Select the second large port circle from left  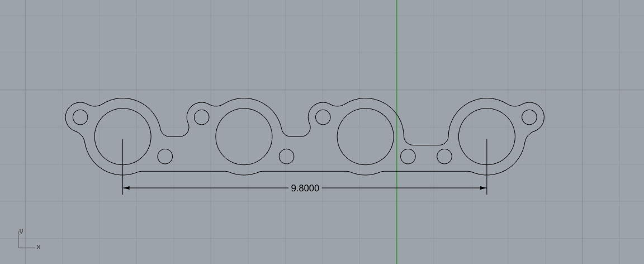tap(244, 136)
